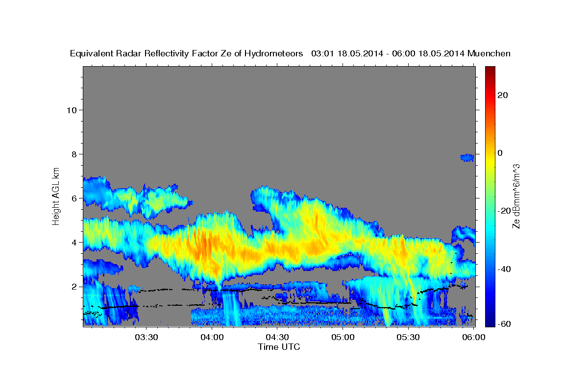Click the colorbar tick value '0'
Screen dimensions: 588x392
(500, 153)
